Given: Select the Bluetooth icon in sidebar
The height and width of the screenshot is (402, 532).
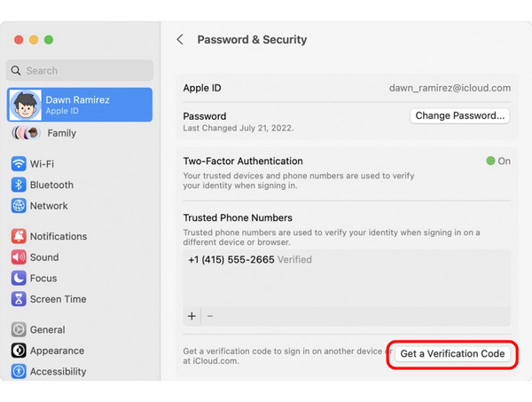Looking at the screenshot, I should click(x=19, y=185).
